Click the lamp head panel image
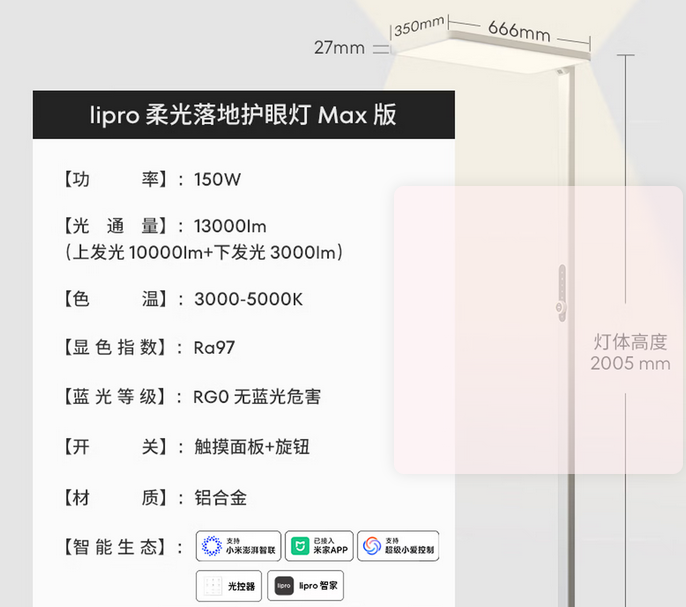 tap(491, 53)
